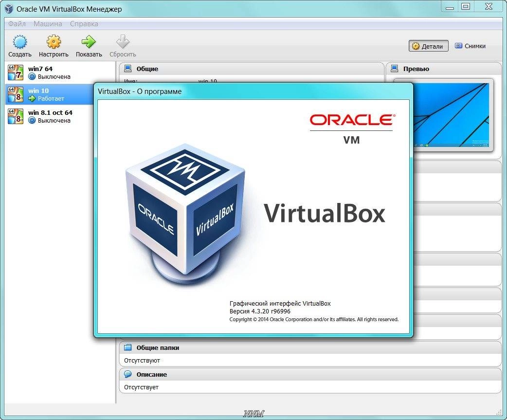The image size is (507, 420).
Task: Click the VirtualBox cube logo in about dialog
Action: pos(185,215)
